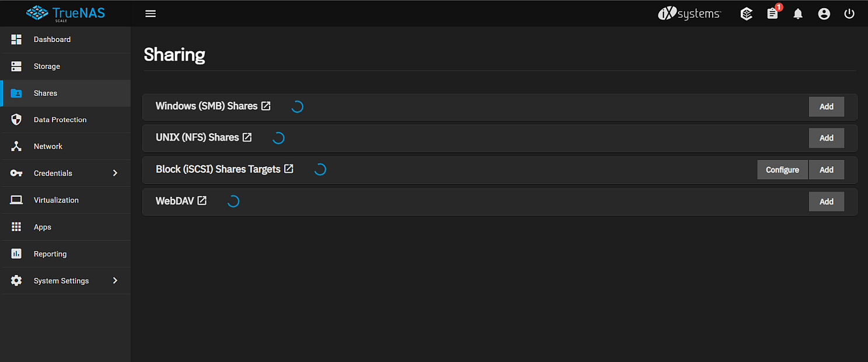The width and height of the screenshot is (868, 362).
Task: Click the iXsystems logo link
Action: tap(689, 14)
